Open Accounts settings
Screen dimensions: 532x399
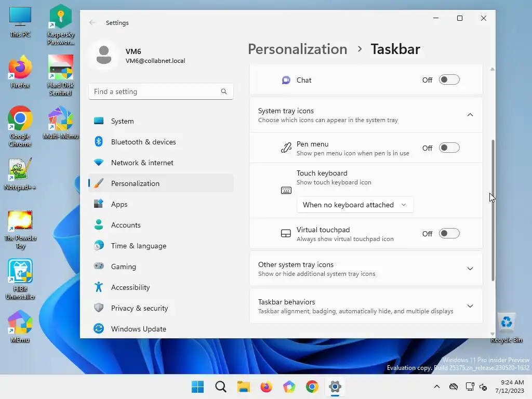point(161,225)
